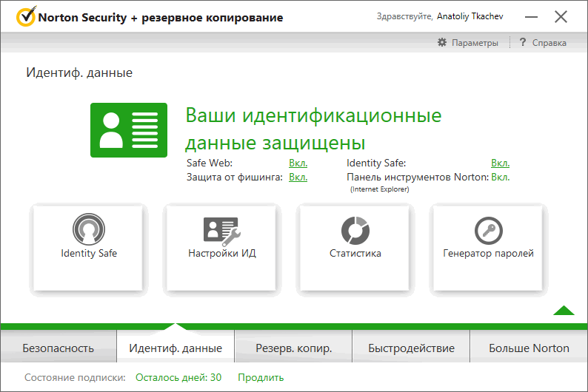Click the Anatoliy Tkachev account name
588x392 pixels.
pos(470,16)
